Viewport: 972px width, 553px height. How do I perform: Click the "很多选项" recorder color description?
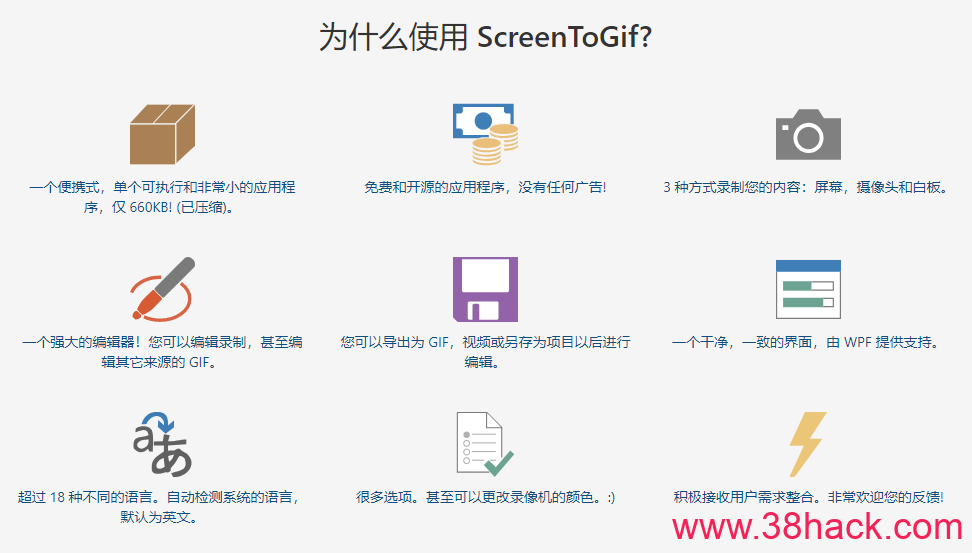click(x=485, y=497)
